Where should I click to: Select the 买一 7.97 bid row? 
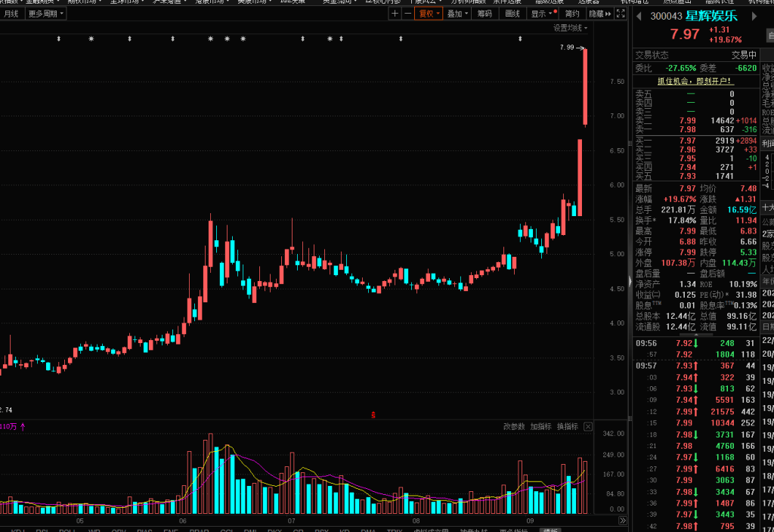695,141
